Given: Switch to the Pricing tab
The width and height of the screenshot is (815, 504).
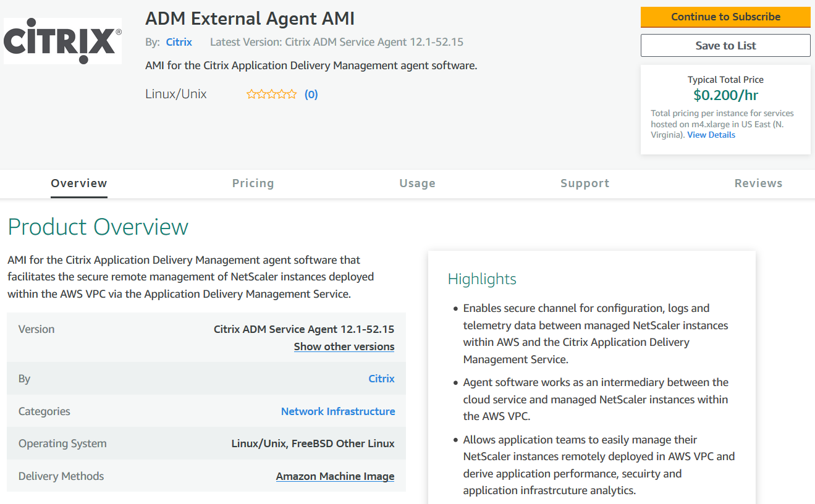Looking at the screenshot, I should pos(253,183).
